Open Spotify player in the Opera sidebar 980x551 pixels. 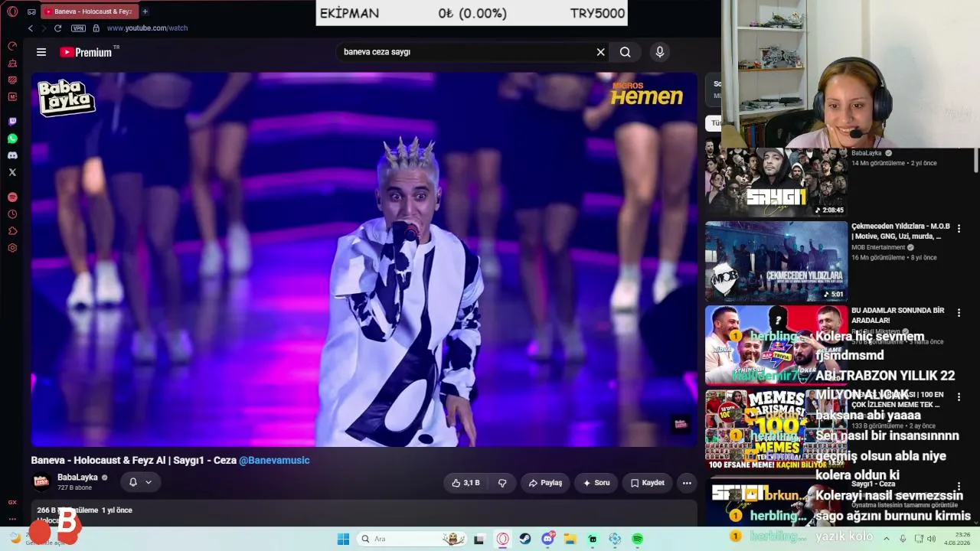click(12, 197)
